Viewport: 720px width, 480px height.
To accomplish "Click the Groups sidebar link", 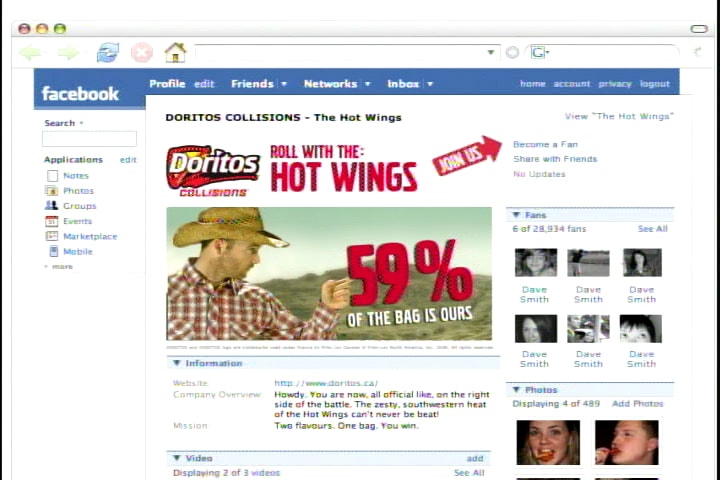I will pos(79,206).
